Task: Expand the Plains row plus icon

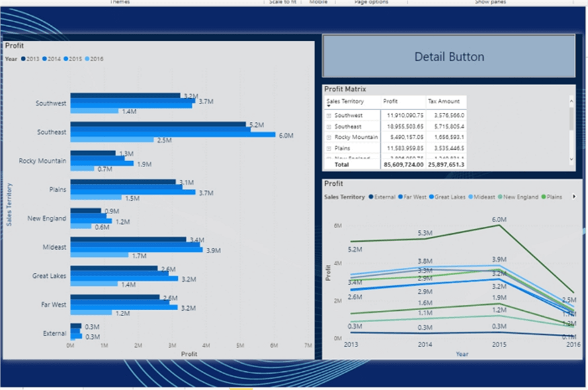Action: pos(329,148)
